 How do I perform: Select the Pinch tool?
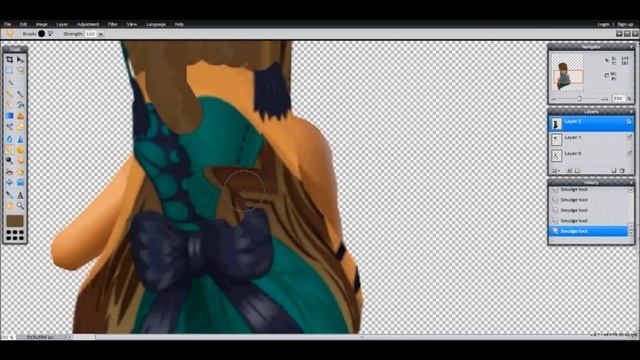click(x=20, y=182)
